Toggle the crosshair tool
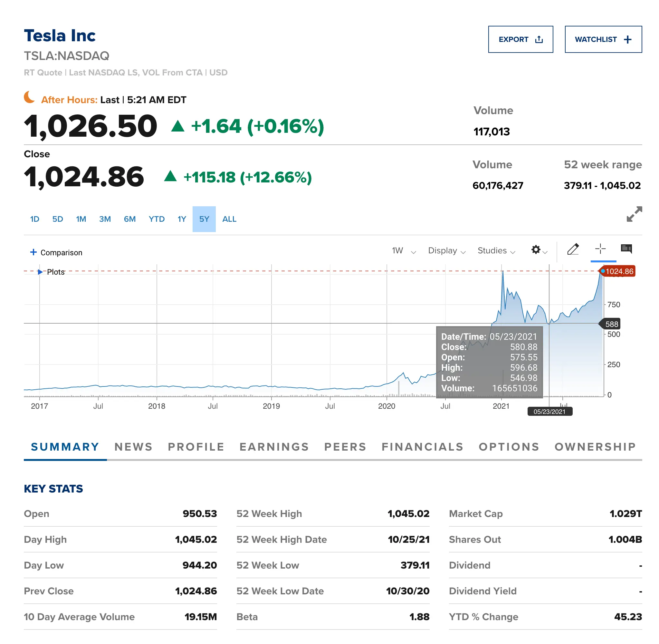This screenshot has width=659, height=644. point(600,249)
